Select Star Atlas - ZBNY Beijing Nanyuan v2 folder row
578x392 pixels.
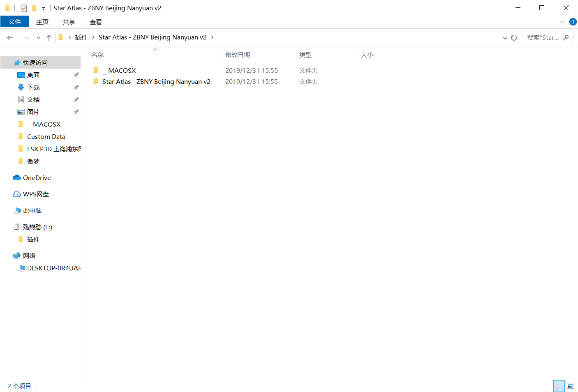[x=156, y=82]
